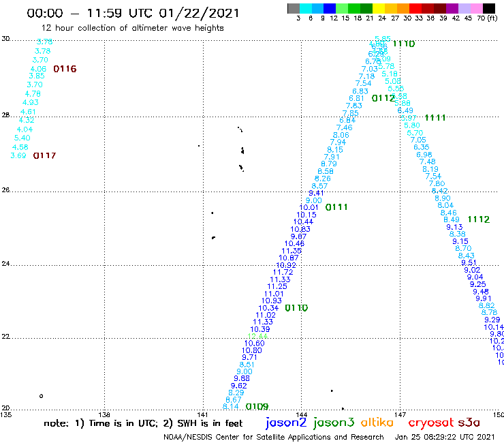
Task: Click the 'note: 1) Time is in UTC' text
Action: tap(101, 423)
